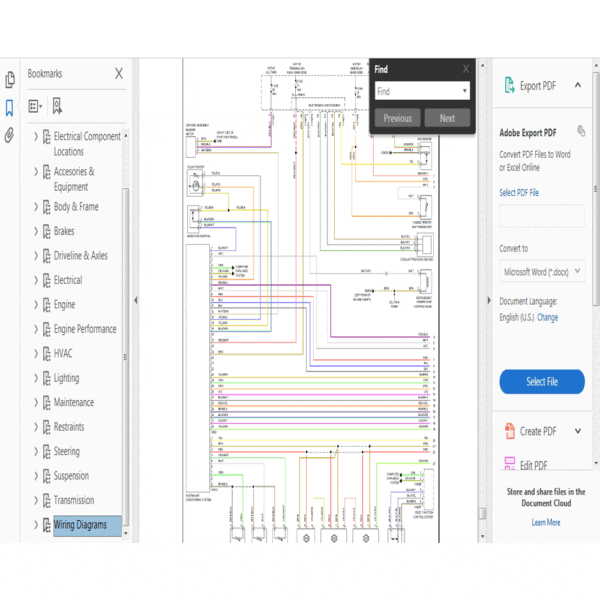
Task: Expand the Electrical bookmark
Action: point(36,280)
